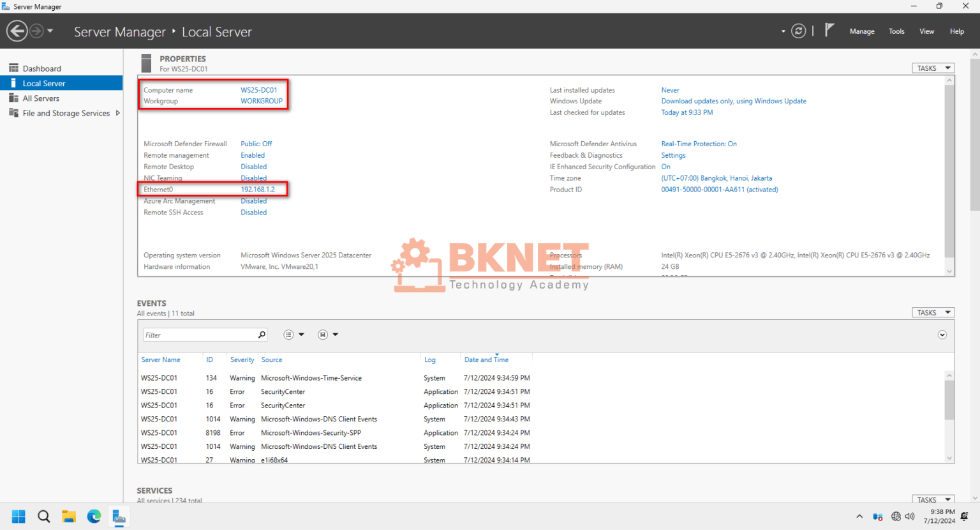Click the Windows Start button
The width and height of the screenshot is (980, 530).
click(19, 517)
